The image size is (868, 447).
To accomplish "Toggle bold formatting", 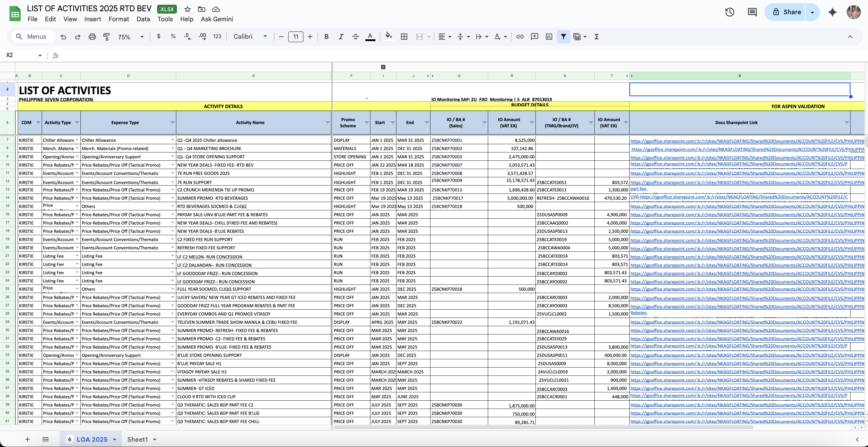I will [326, 37].
